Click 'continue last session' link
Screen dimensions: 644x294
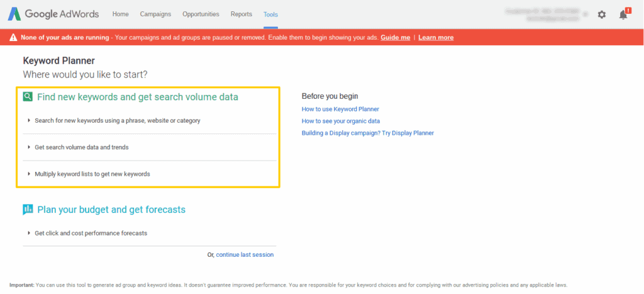coord(245,255)
